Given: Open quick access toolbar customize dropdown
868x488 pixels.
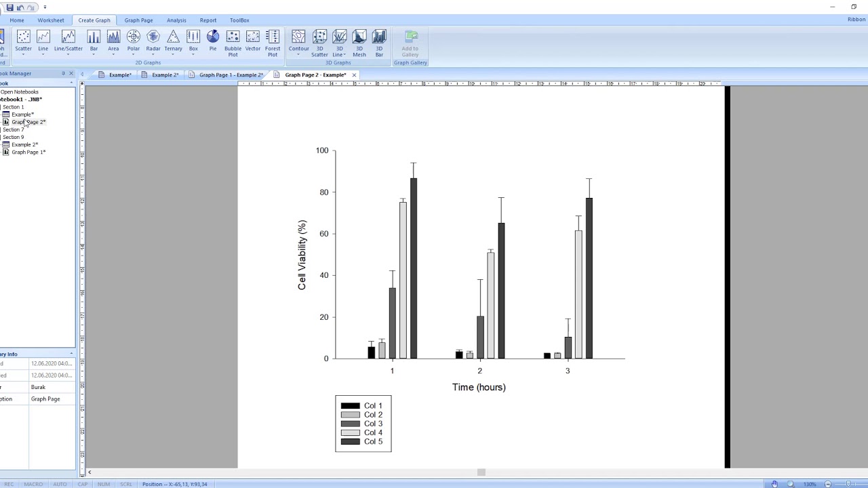Looking at the screenshot, I should pyautogui.click(x=45, y=7).
